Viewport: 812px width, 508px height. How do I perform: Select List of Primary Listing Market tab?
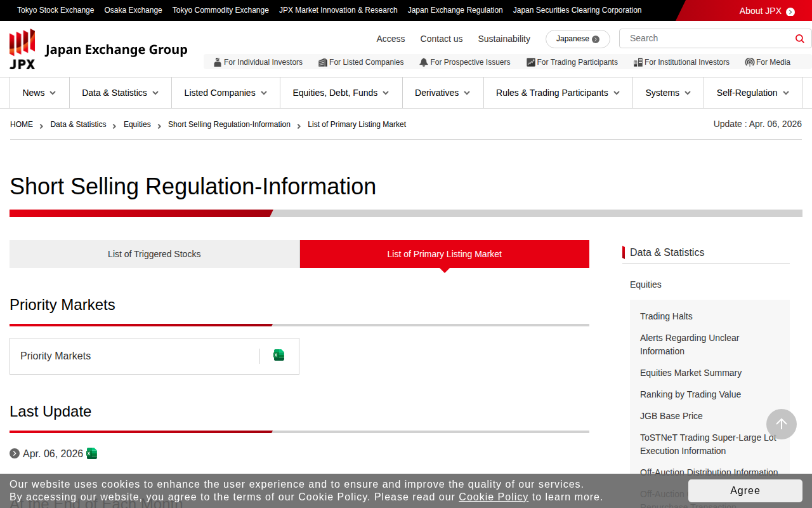pyautogui.click(x=444, y=254)
